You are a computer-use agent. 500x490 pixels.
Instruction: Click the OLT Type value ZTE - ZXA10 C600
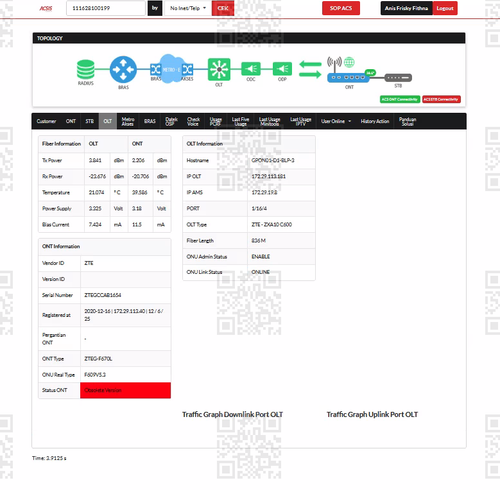(x=272, y=224)
